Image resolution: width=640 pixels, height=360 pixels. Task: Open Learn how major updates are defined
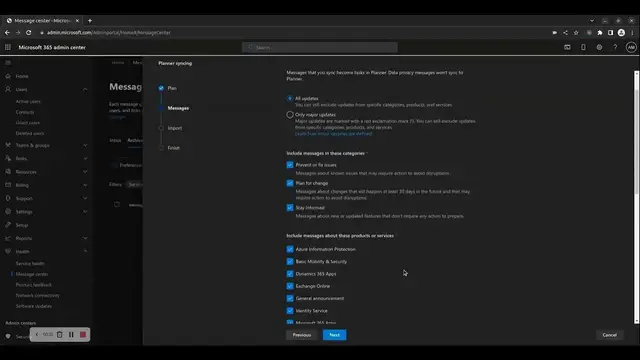333,134
